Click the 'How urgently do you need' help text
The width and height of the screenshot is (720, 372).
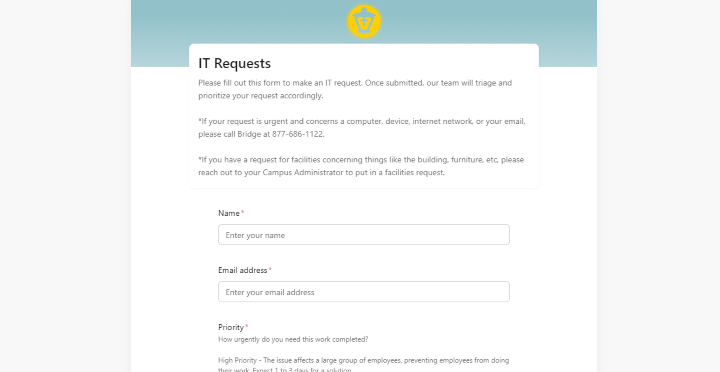pos(293,339)
